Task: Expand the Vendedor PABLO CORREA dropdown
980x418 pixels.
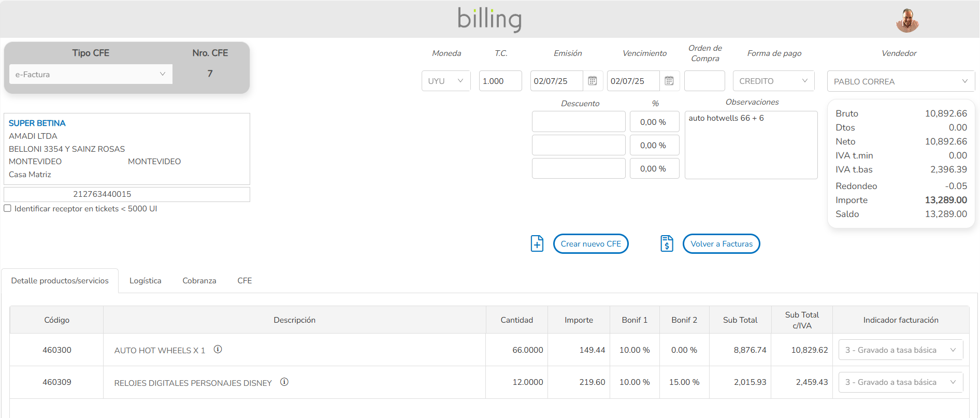Action: pos(900,81)
